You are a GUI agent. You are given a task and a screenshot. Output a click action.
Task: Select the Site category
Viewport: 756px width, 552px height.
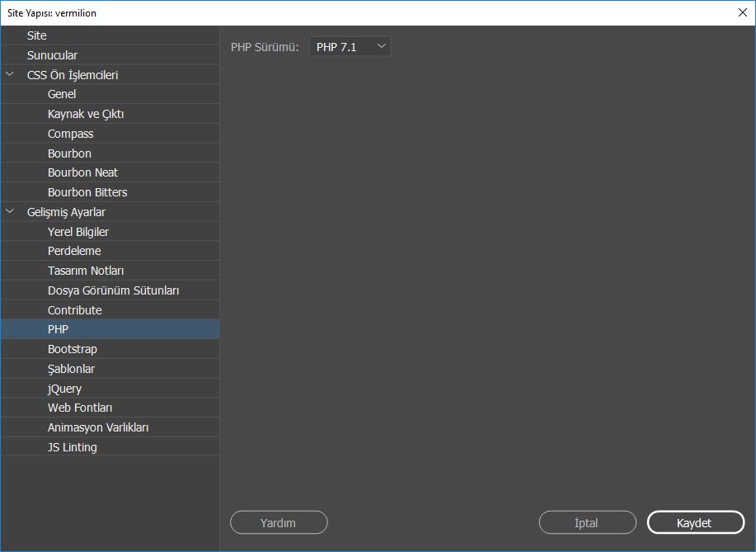110,35
